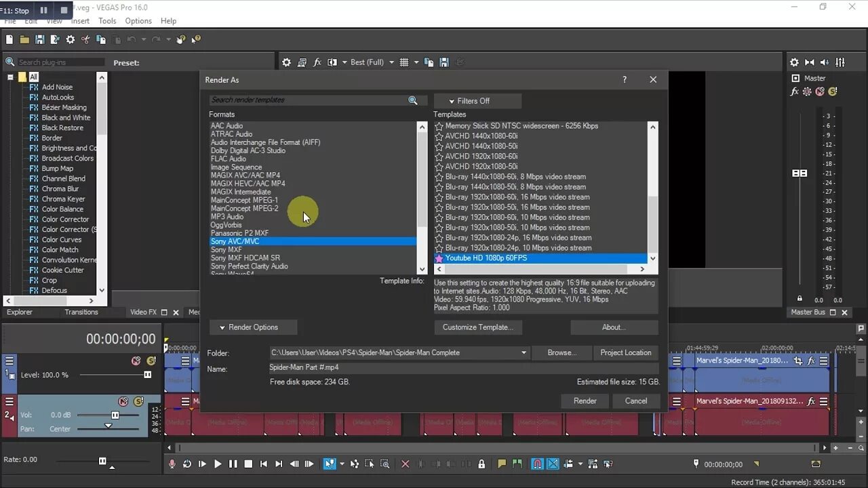The image size is (868, 488).
Task: Click the Master FX icon under Master
Action: click(x=795, y=91)
